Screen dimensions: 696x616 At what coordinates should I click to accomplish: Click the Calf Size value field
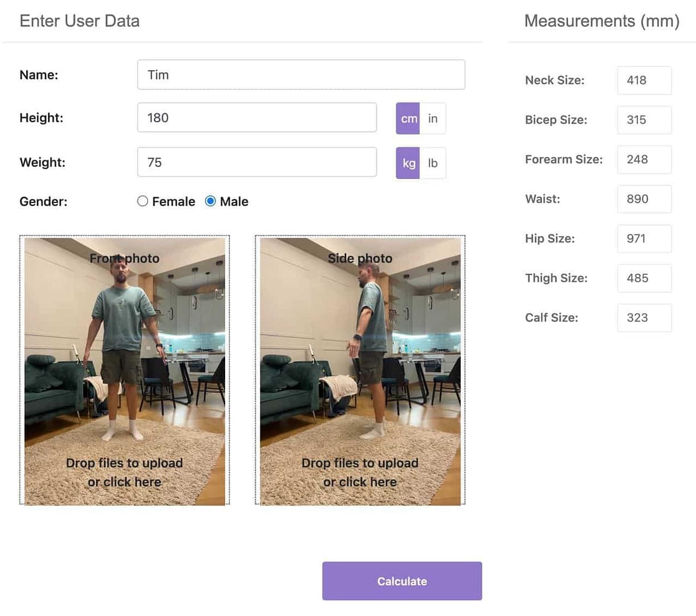[x=644, y=318]
